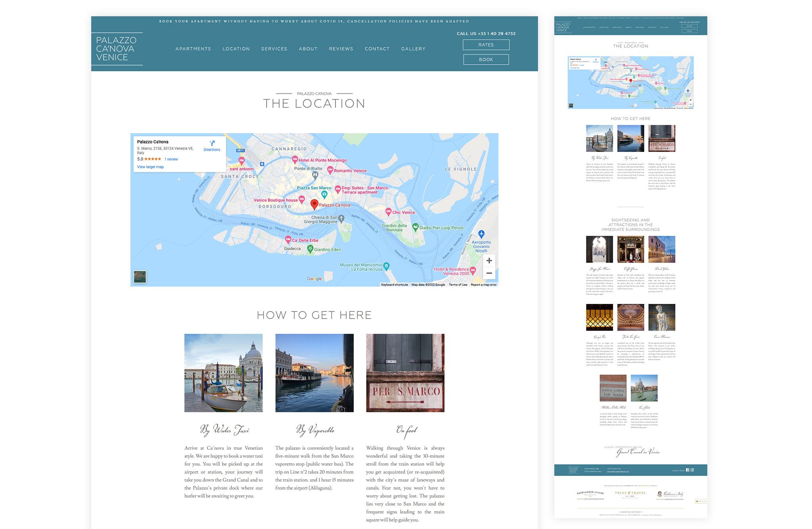The width and height of the screenshot is (812, 529).
Task: Click the 1 review link
Action: coord(171,159)
